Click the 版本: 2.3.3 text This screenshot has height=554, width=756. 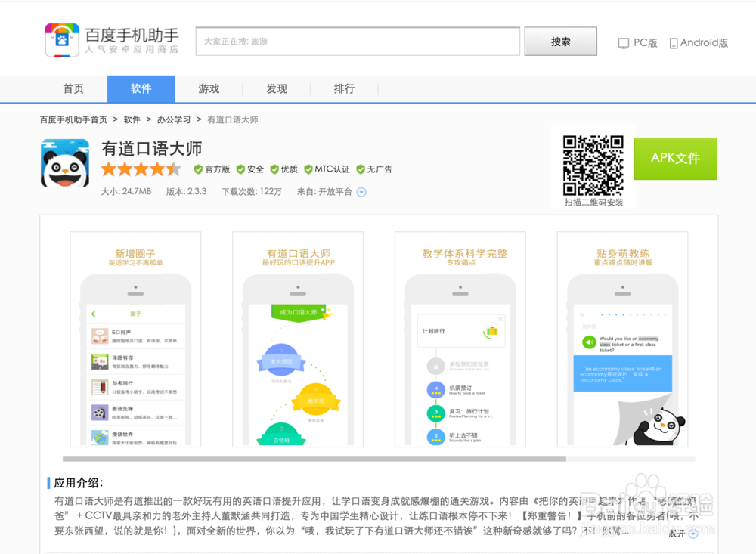pos(186,191)
